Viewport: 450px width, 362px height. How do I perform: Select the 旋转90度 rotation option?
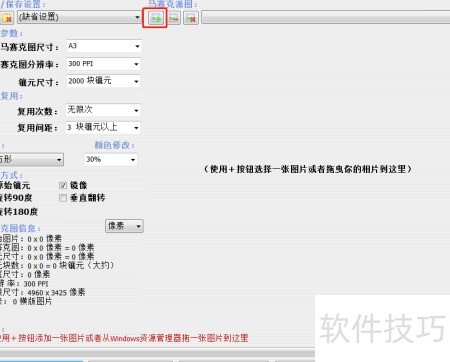point(16,198)
